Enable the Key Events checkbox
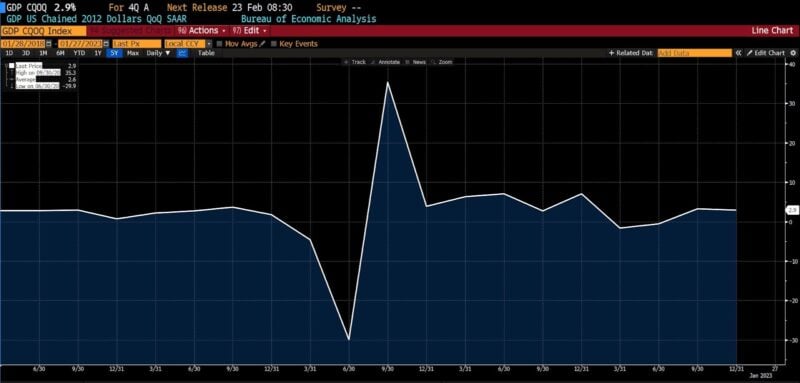Viewport: 800px width, 383px height. point(274,44)
